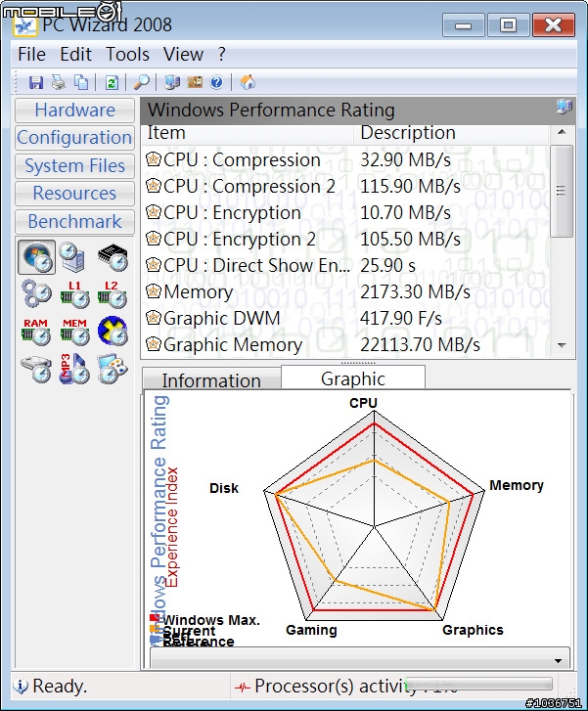The height and width of the screenshot is (711, 588).
Task: Click the Print toolbar icon
Action: coord(58,82)
